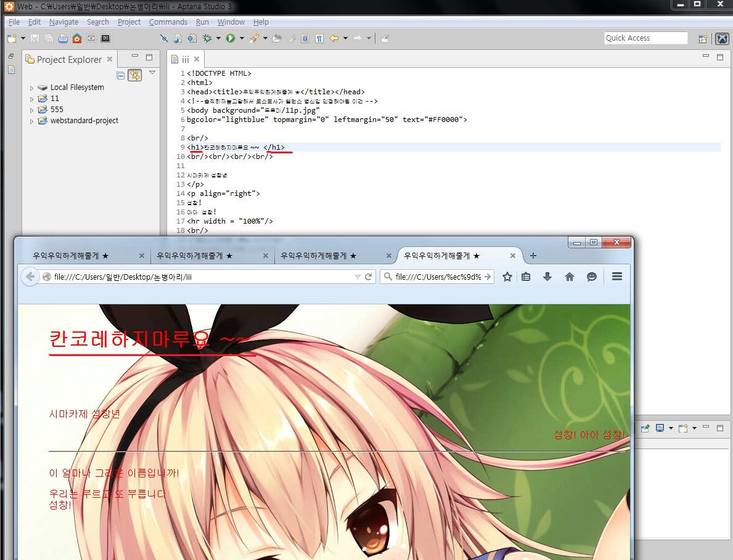Viewport: 733px width, 560px height.
Task: Open the Back history dropdown arrow
Action: (x=345, y=38)
